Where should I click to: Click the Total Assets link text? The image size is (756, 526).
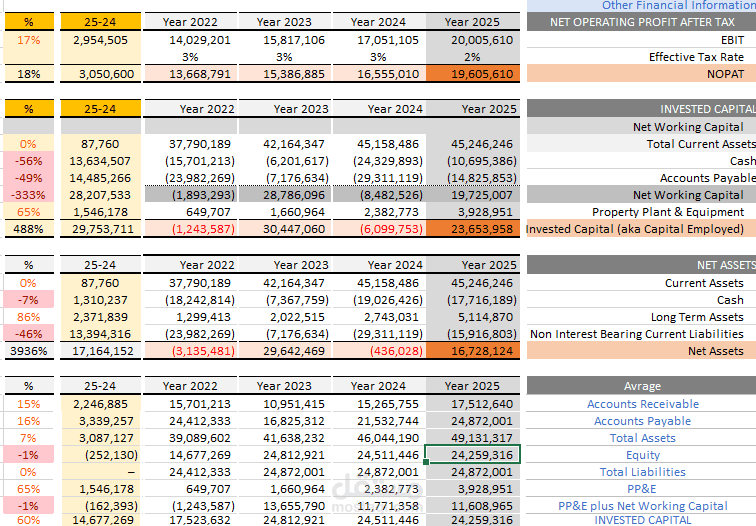642,438
